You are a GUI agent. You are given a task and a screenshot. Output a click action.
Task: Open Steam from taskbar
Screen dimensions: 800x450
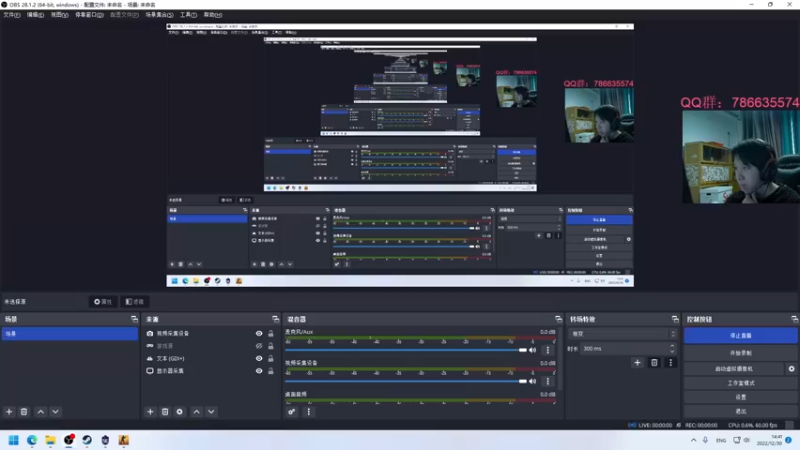[87, 440]
